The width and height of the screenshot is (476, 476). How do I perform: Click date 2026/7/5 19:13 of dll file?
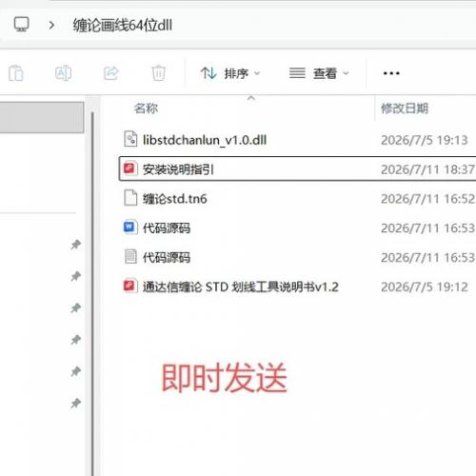click(425, 140)
